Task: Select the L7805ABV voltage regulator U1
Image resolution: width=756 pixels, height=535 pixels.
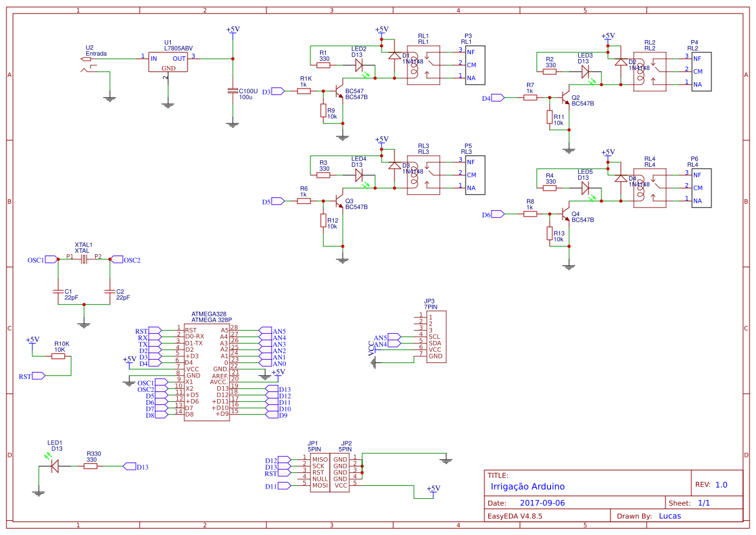Action: (x=167, y=61)
